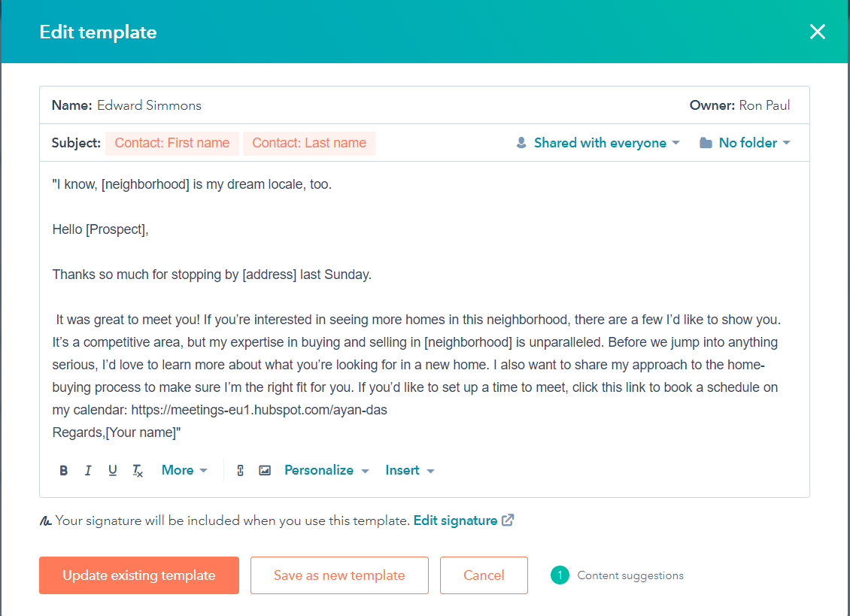Viewport: 850px width, 616px height.
Task: Apply italic formatting
Action: coord(88,470)
